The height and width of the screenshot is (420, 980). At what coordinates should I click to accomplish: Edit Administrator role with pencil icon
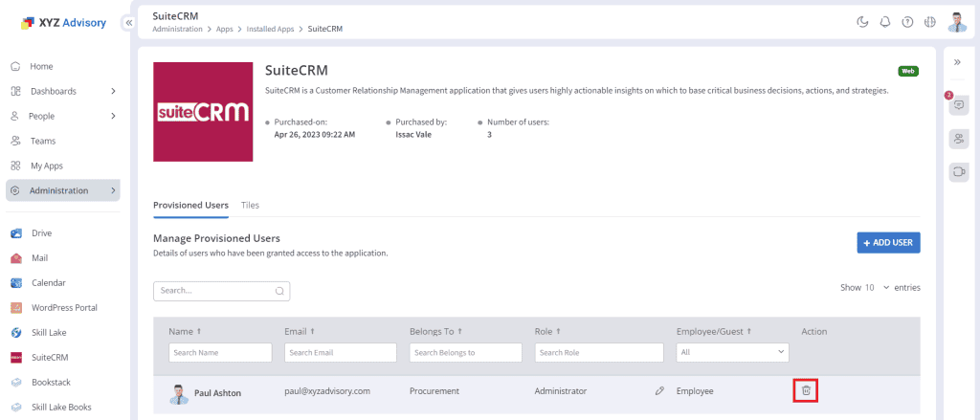[x=659, y=391]
